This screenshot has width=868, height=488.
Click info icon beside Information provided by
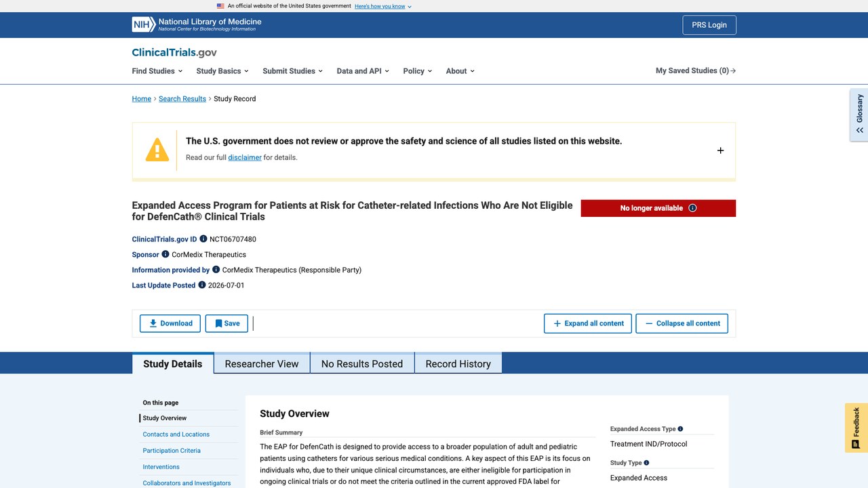point(216,270)
